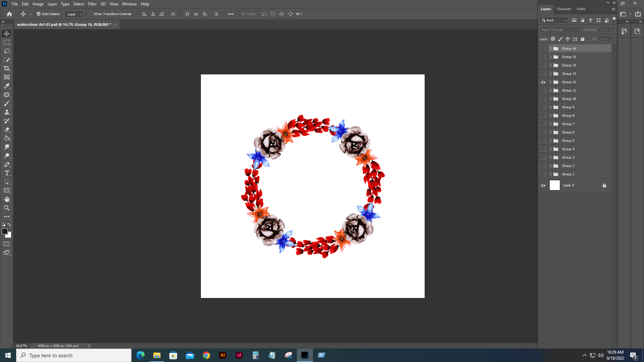Select the Crop tool
This screenshot has height=362, width=644.
click(x=7, y=68)
